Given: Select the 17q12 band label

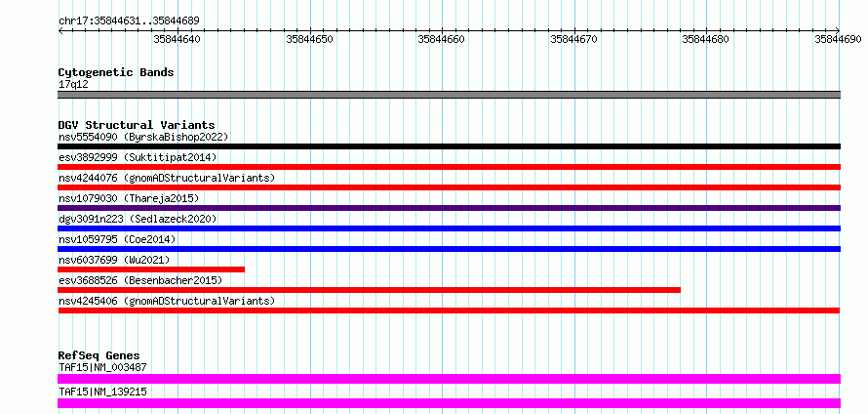Looking at the screenshot, I should tap(73, 84).
